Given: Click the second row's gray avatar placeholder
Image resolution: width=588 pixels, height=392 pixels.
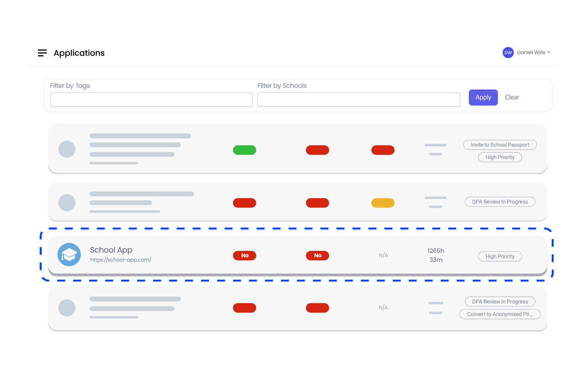Looking at the screenshot, I should click(67, 203).
